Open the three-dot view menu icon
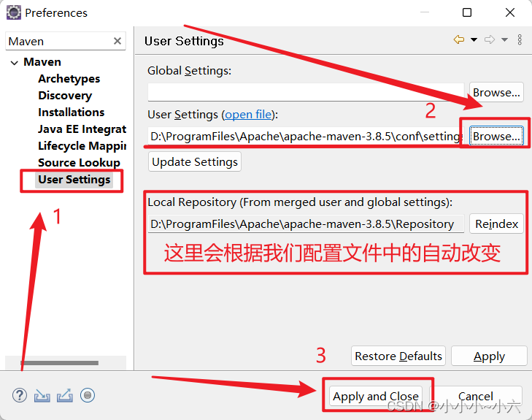The height and width of the screenshot is (420, 532). tap(520, 39)
